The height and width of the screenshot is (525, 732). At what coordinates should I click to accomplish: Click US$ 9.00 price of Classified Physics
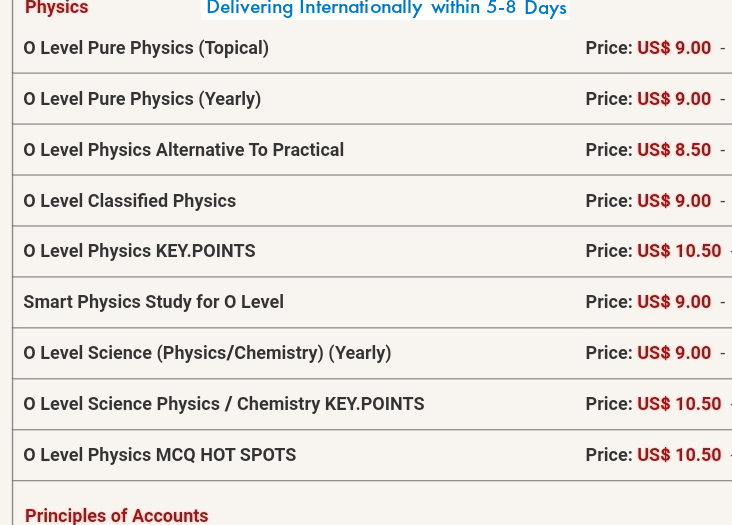674,201
